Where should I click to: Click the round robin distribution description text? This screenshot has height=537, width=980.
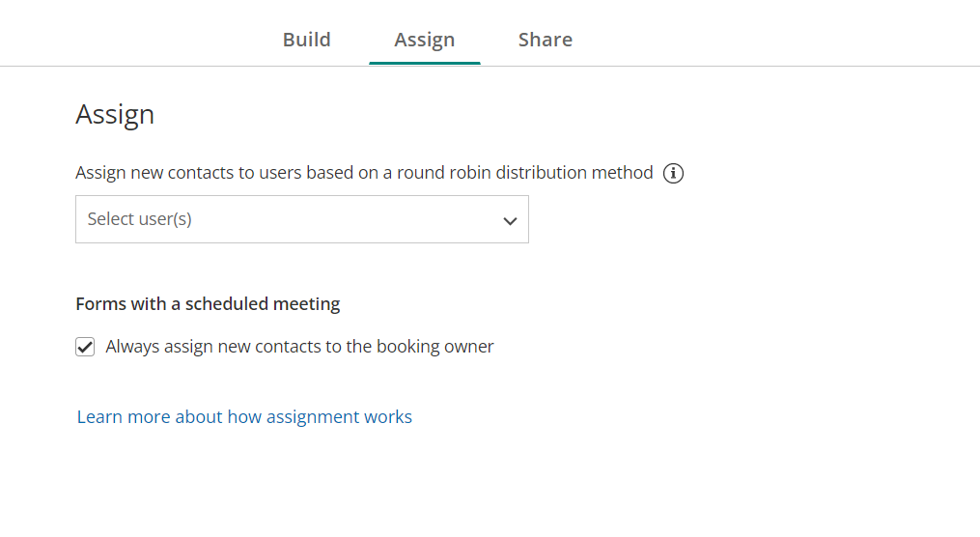[x=364, y=173]
